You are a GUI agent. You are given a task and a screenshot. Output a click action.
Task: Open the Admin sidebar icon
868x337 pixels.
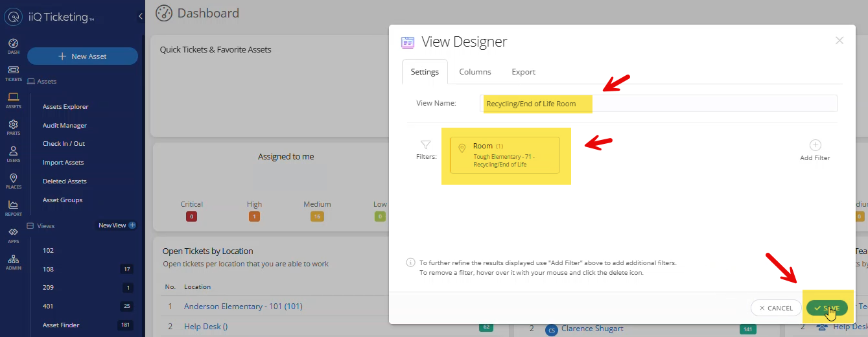(13, 261)
